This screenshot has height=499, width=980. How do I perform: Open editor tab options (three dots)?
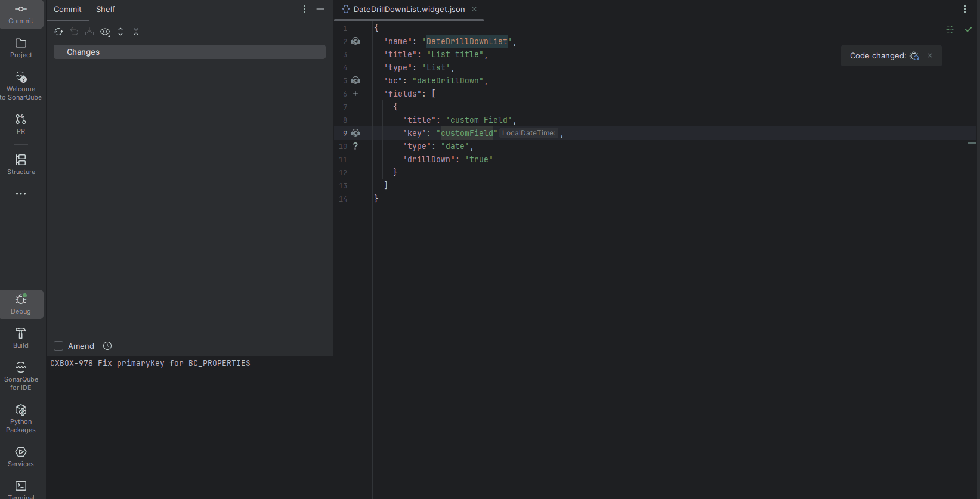pos(965,9)
